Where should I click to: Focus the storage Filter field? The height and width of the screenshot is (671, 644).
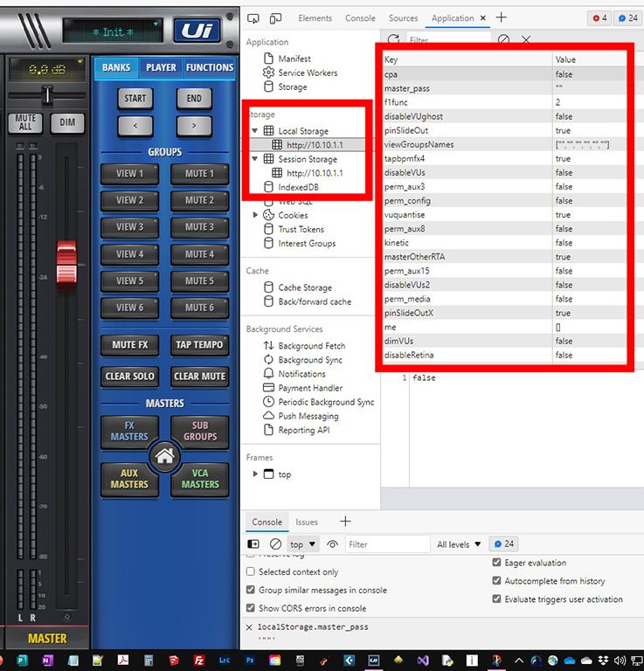pyautogui.click(x=448, y=40)
